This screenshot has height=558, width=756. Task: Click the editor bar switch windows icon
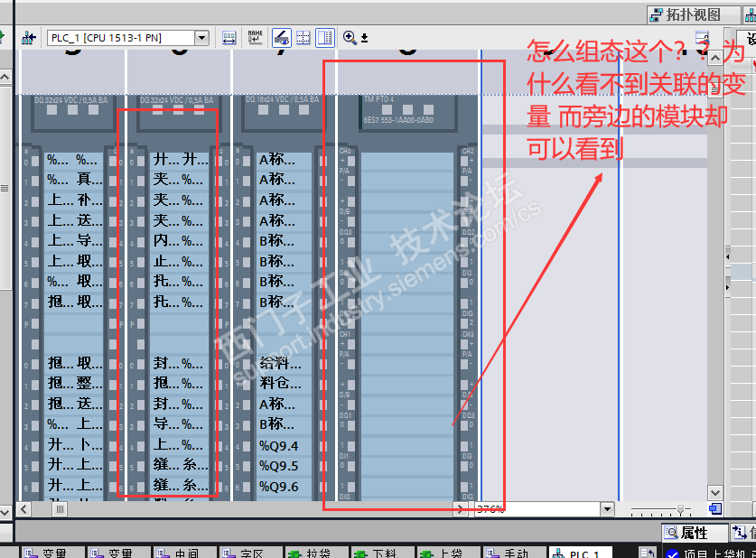pos(648,553)
